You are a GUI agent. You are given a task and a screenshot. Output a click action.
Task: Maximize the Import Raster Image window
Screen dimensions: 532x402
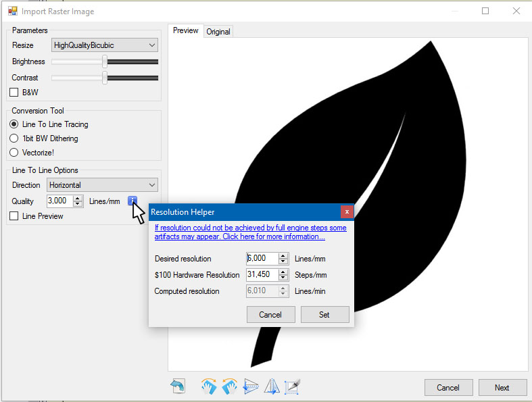[485, 11]
